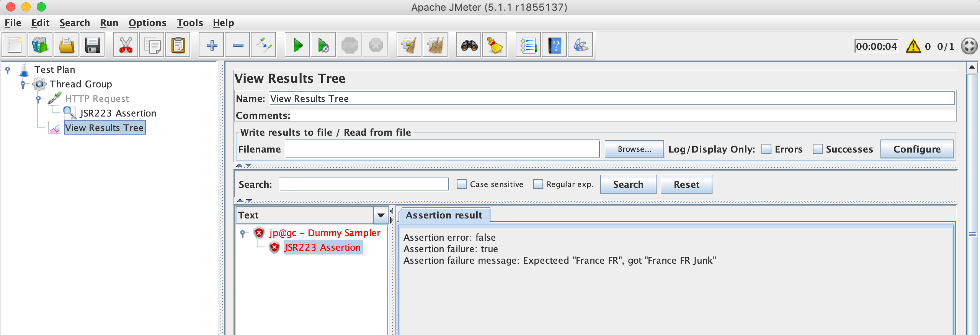Reset search with yellow brush icon
The height and width of the screenshot is (335, 980).
click(495, 46)
